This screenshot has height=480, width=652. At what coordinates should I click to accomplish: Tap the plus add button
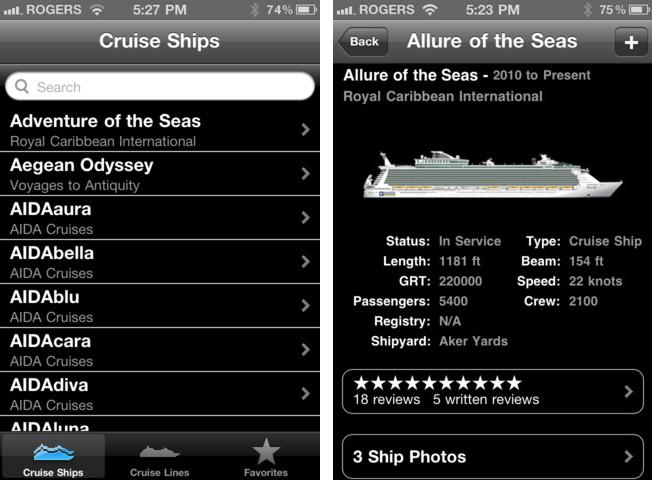coord(630,42)
